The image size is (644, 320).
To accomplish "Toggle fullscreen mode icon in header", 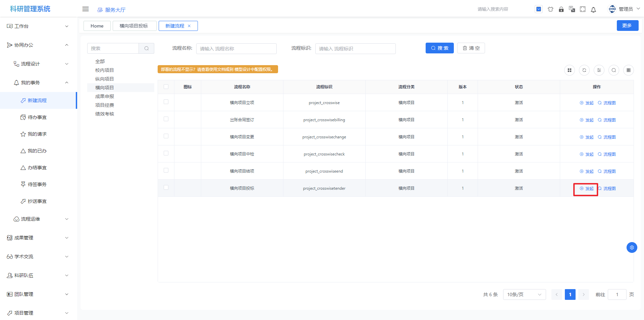I will pyautogui.click(x=583, y=9).
